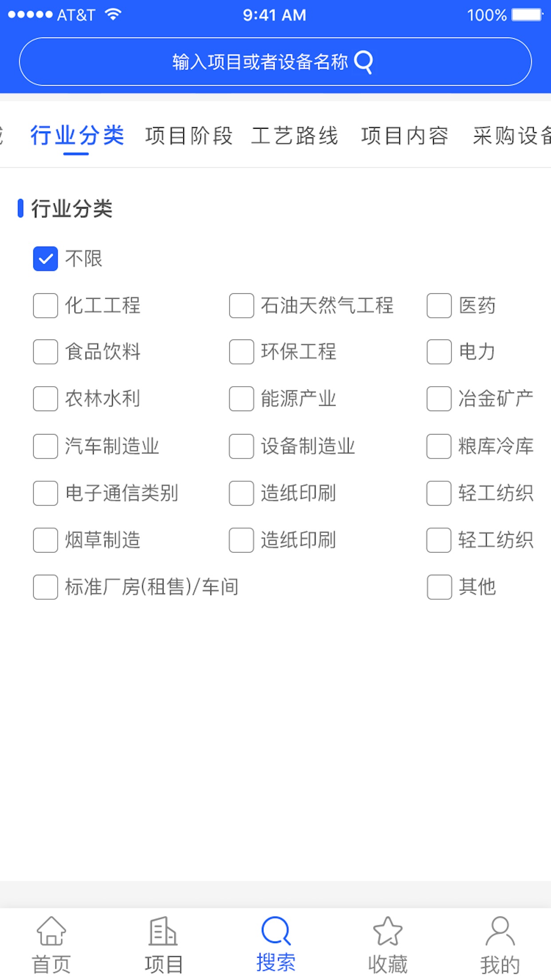Tap the 输入项目或者设备名称 search field
The height and width of the screenshot is (980, 551).
point(260,62)
